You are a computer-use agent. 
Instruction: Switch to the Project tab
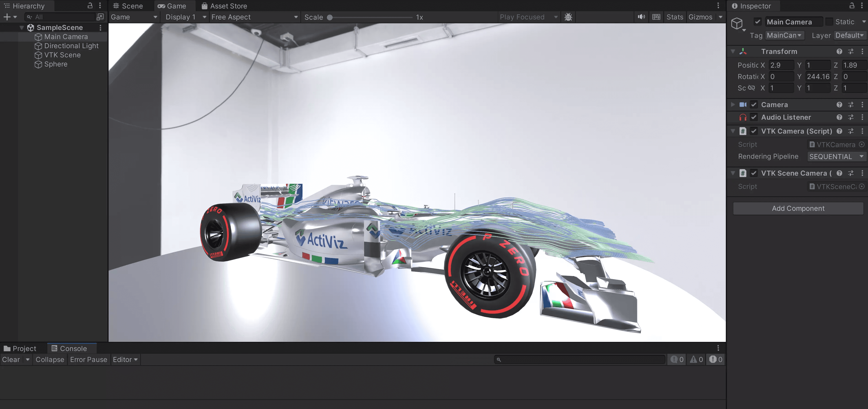pyautogui.click(x=20, y=348)
